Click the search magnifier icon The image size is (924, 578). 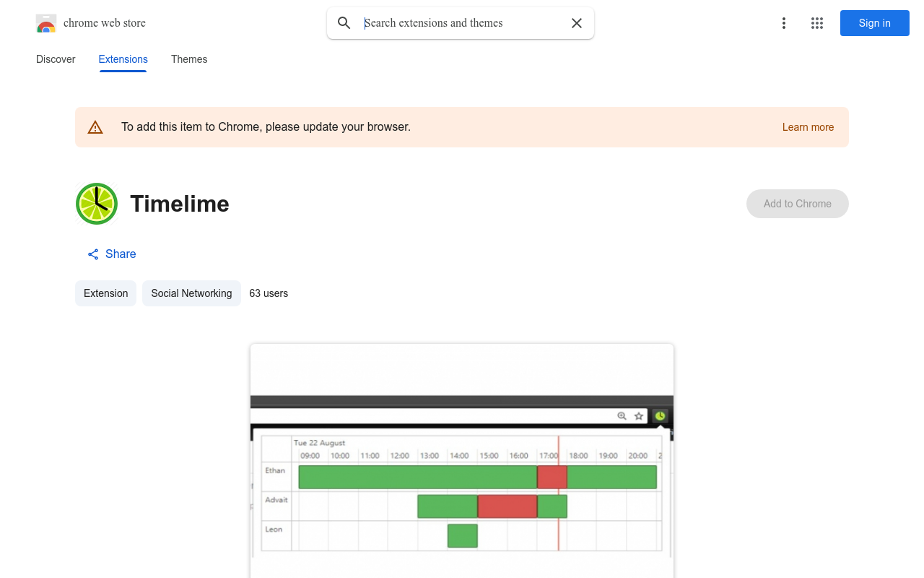point(344,23)
